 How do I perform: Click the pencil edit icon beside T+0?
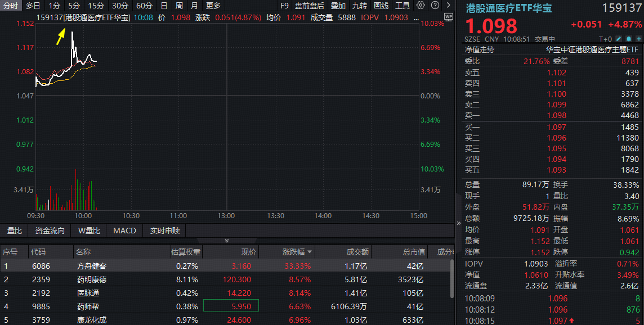click(x=619, y=39)
